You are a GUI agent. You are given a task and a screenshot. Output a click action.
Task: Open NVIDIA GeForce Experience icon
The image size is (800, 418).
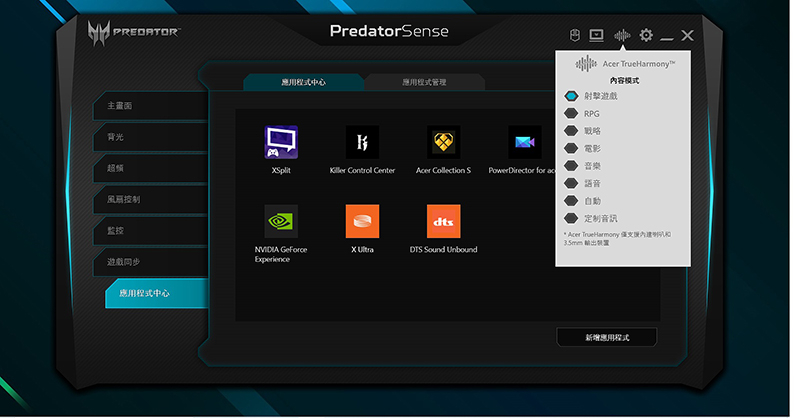(281, 221)
